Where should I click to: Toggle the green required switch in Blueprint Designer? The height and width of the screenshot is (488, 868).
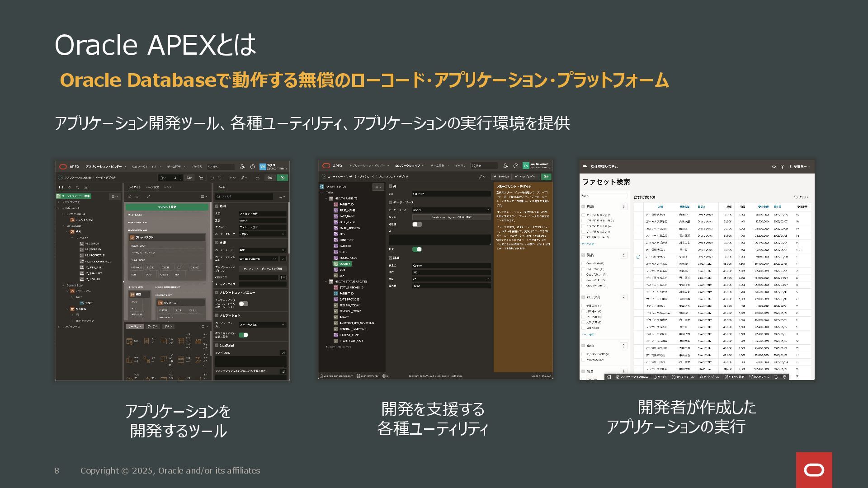click(x=417, y=249)
